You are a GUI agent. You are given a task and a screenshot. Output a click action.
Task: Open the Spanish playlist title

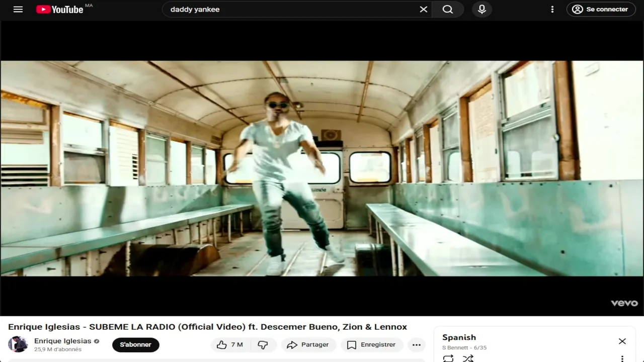459,337
